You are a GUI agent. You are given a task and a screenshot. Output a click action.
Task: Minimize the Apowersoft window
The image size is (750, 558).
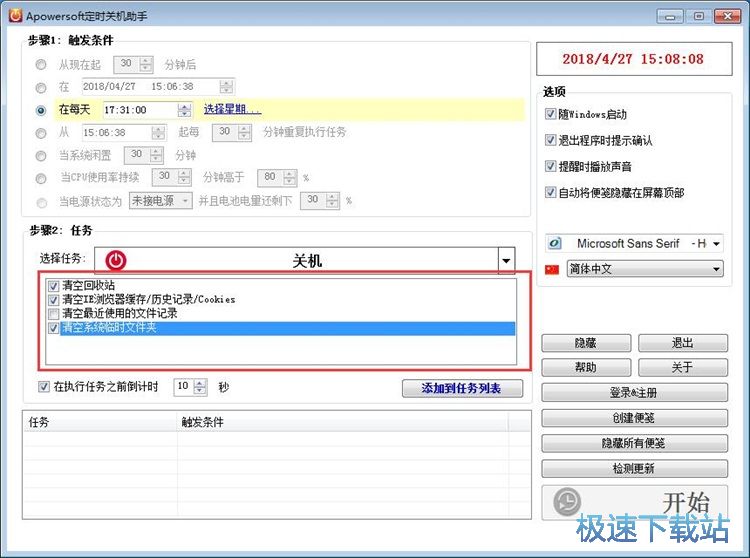coord(670,17)
